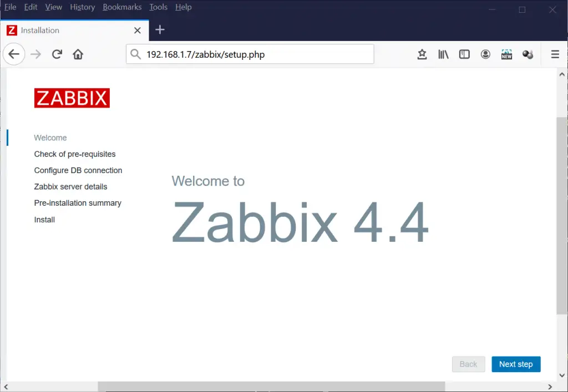Viewport: 568px width, 392px height.
Task: Open the Edit menu
Action: click(x=31, y=7)
